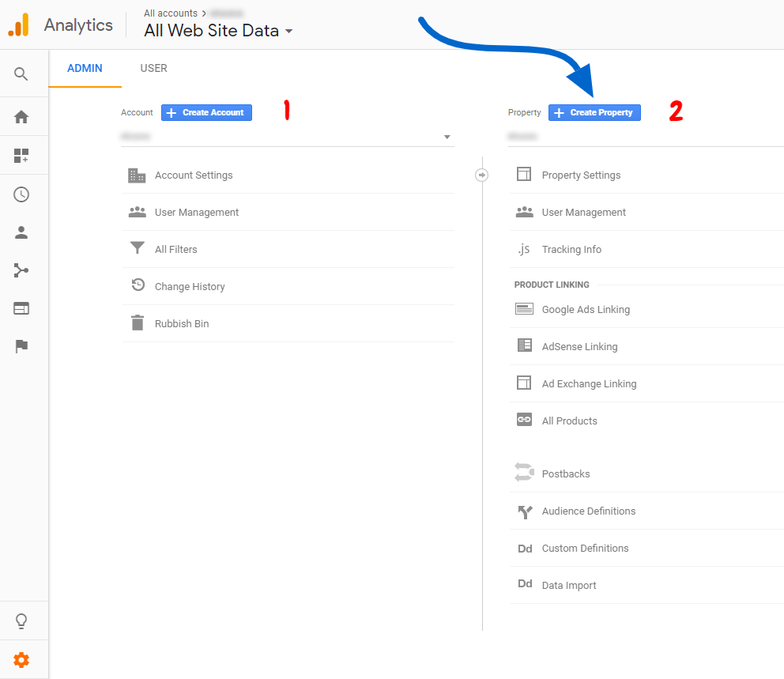Open the Property selection dropdown
This screenshot has width=784, height=679.
pyautogui.click(x=644, y=137)
